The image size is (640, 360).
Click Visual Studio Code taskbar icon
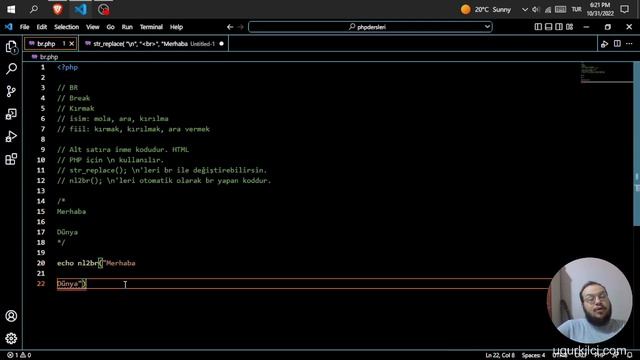(x=80, y=9)
